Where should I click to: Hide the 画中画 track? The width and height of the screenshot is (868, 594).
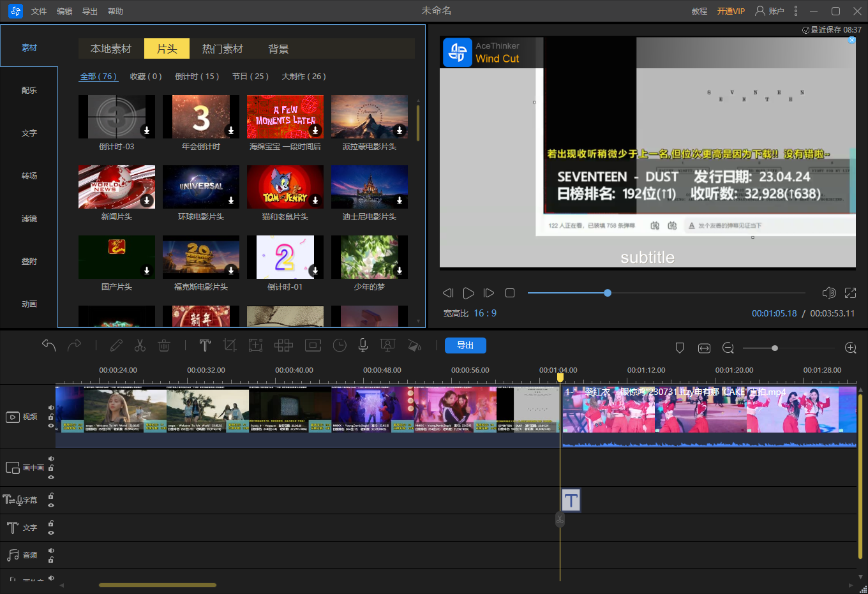[51, 477]
